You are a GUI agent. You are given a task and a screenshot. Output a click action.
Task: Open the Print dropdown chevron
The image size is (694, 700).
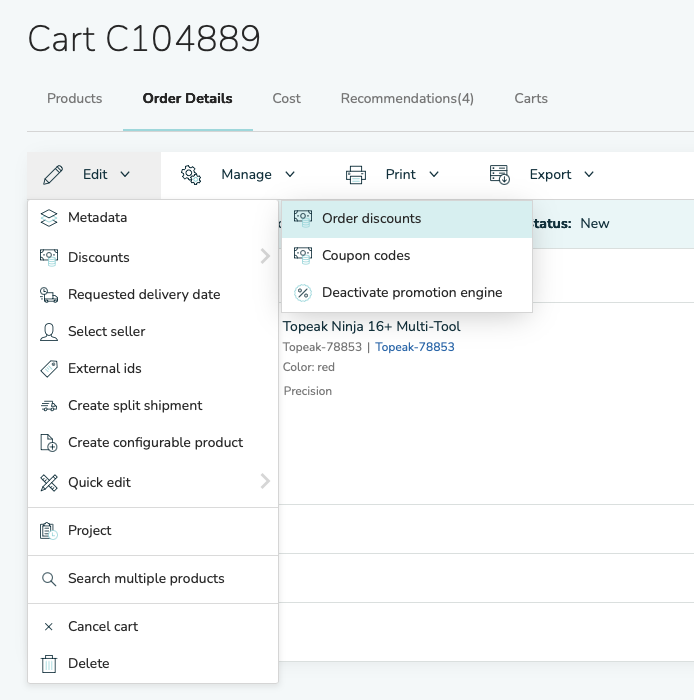(434, 175)
